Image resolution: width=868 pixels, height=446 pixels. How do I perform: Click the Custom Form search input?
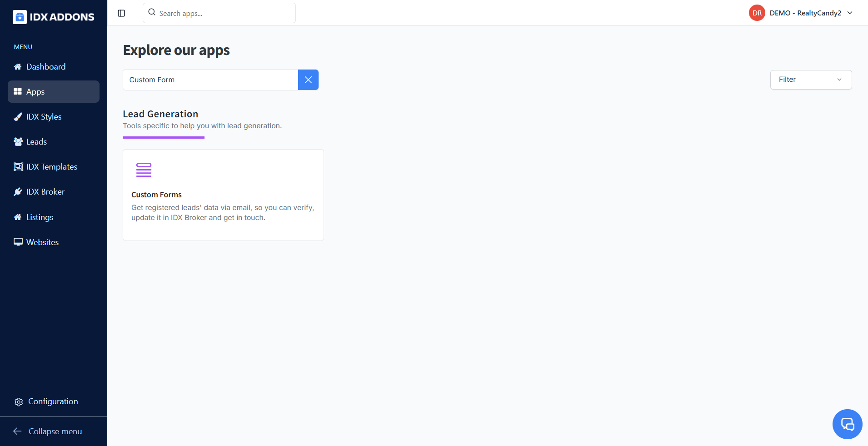[x=210, y=80]
